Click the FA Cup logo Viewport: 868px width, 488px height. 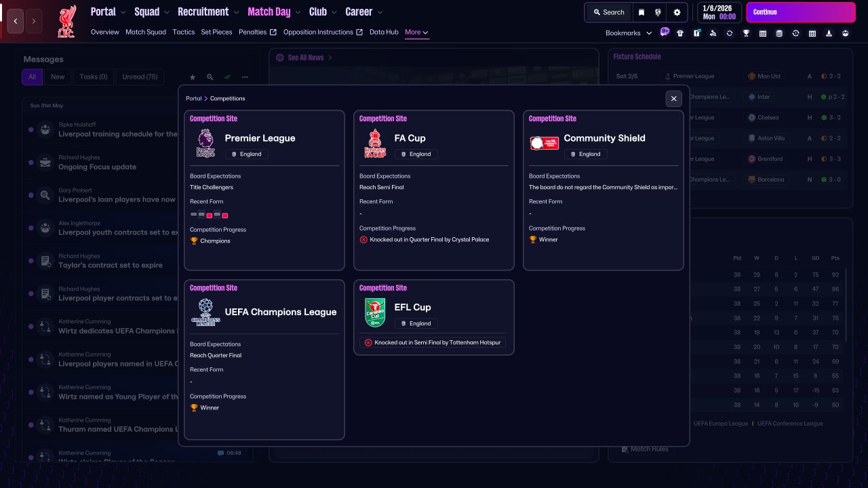pyautogui.click(x=375, y=144)
